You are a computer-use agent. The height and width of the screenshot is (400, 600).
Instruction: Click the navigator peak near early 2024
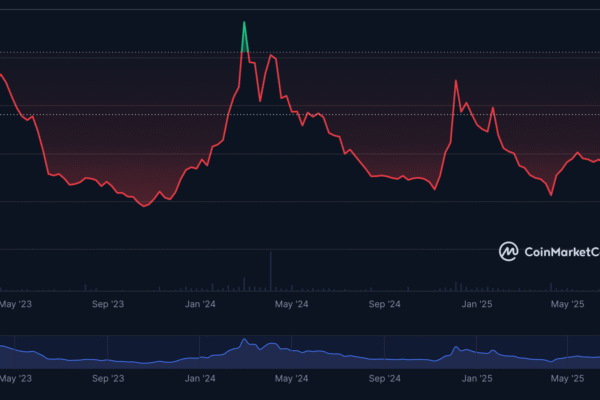(x=243, y=342)
